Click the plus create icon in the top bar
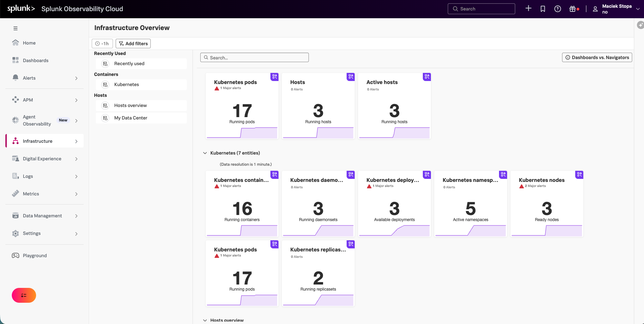Viewport: 644px width, 324px height. pos(528,8)
